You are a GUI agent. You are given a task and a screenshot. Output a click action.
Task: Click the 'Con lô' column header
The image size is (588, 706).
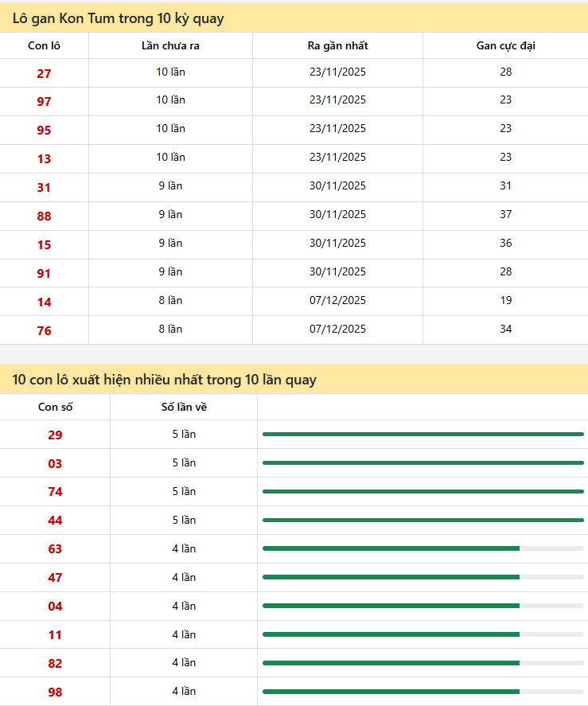(44, 45)
